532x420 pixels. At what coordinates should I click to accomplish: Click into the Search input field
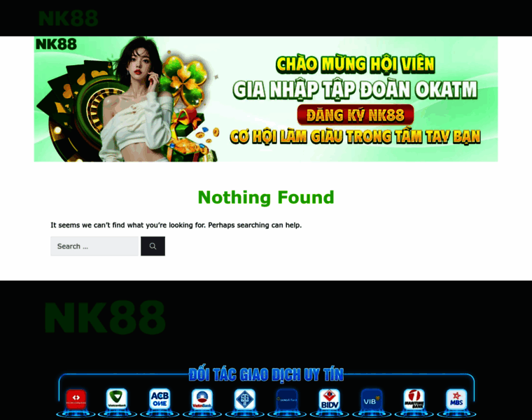tap(95, 246)
